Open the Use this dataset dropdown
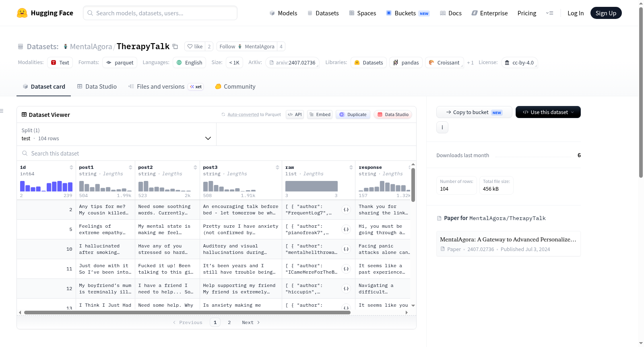Viewport: 644px width, 347px height. [x=548, y=112]
